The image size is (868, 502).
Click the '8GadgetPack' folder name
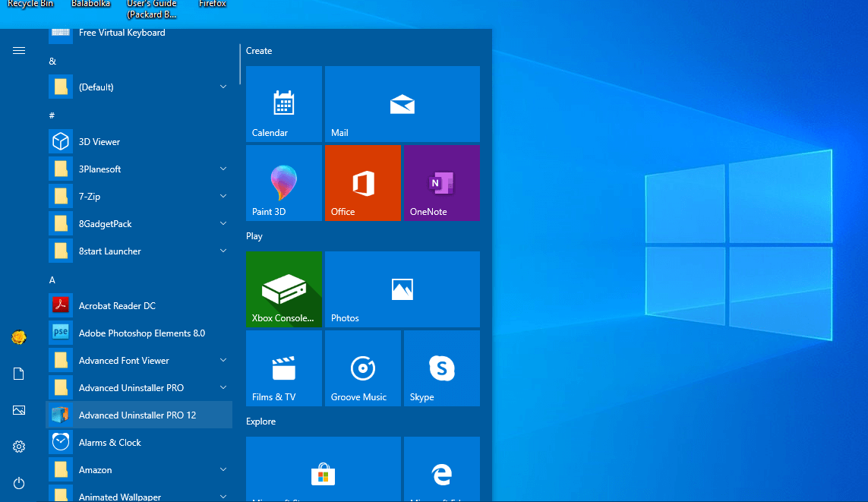(106, 224)
